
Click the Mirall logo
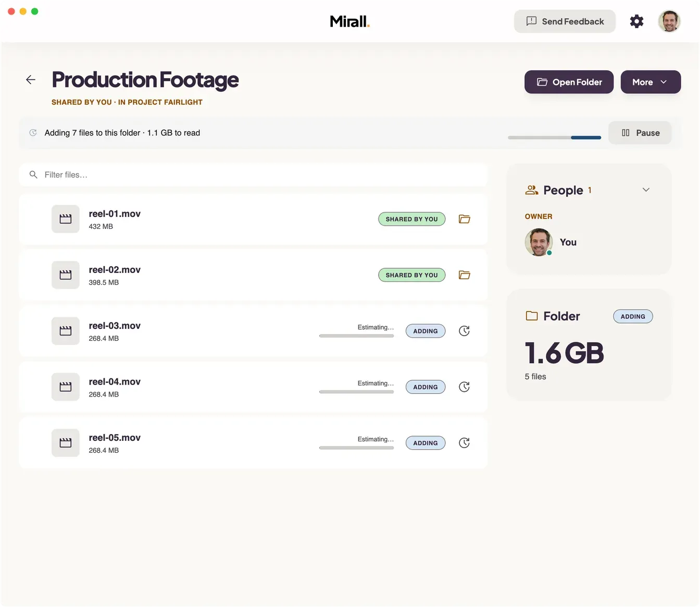click(x=350, y=21)
